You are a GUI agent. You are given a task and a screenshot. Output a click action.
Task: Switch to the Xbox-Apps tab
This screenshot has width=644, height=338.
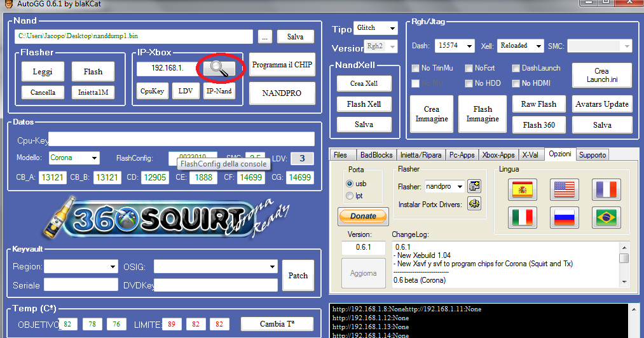(x=498, y=155)
